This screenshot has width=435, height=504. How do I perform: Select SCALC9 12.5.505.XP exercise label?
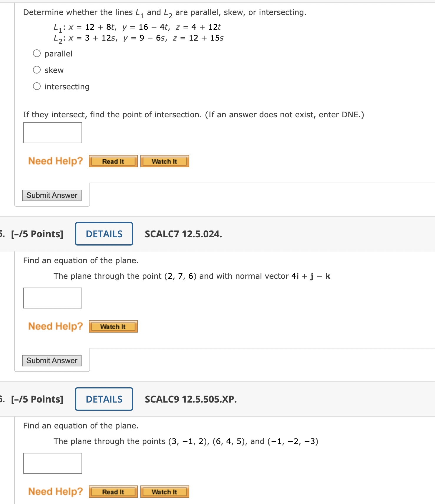pyautogui.click(x=190, y=399)
